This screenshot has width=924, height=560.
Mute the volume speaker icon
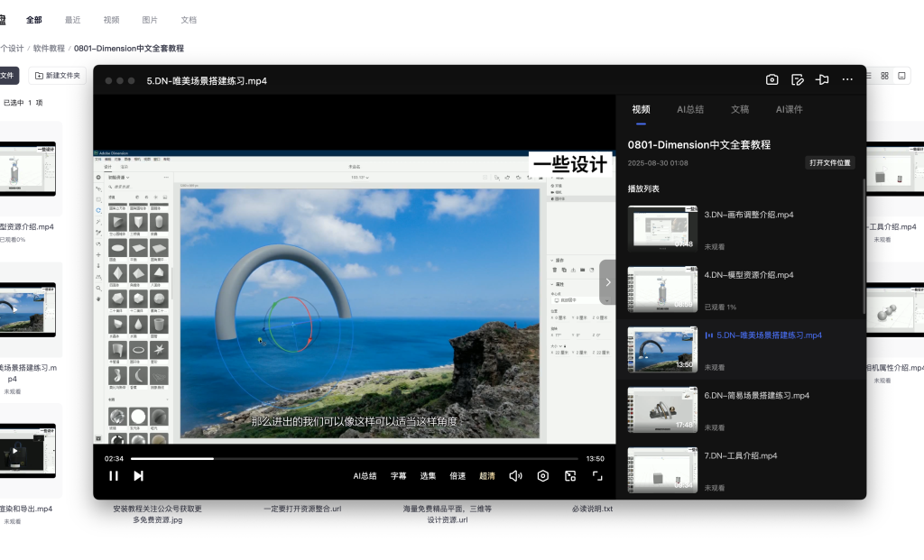pyautogui.click(x=515, y=476)
